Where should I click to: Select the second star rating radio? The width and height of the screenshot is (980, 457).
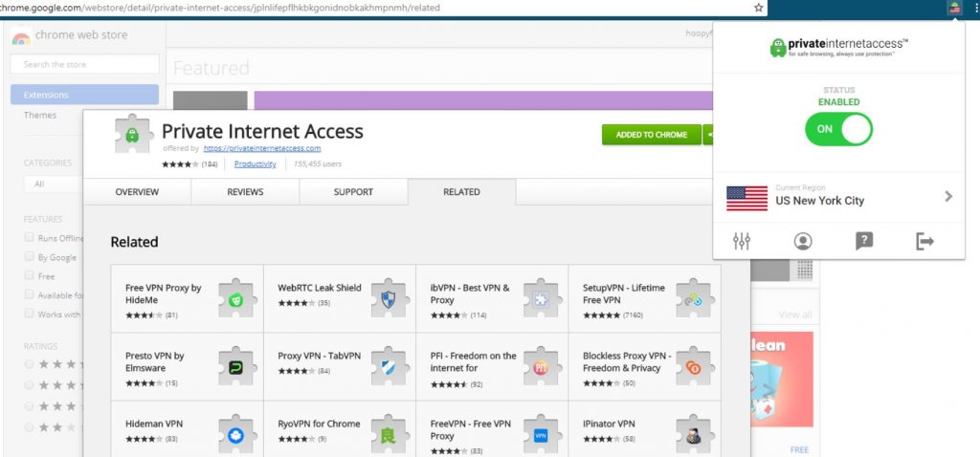29,385
